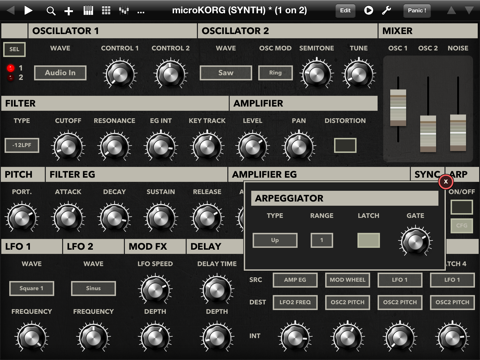This screenshot has height=360, width=480.
Task: Select timbre 1 red indicator
Action: point(11,68)
